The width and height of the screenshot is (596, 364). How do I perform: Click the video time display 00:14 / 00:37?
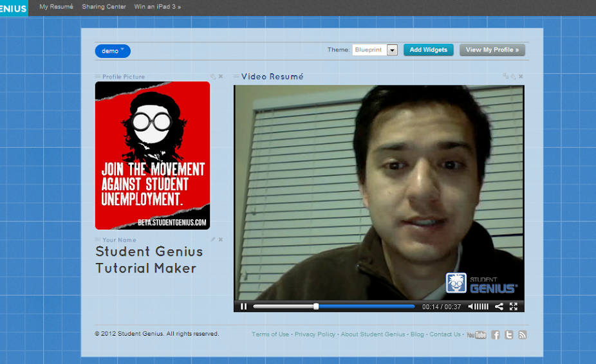click(442, 307)
